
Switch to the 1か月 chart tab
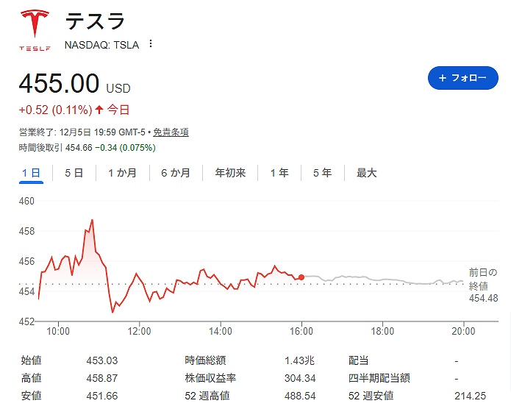122,174
